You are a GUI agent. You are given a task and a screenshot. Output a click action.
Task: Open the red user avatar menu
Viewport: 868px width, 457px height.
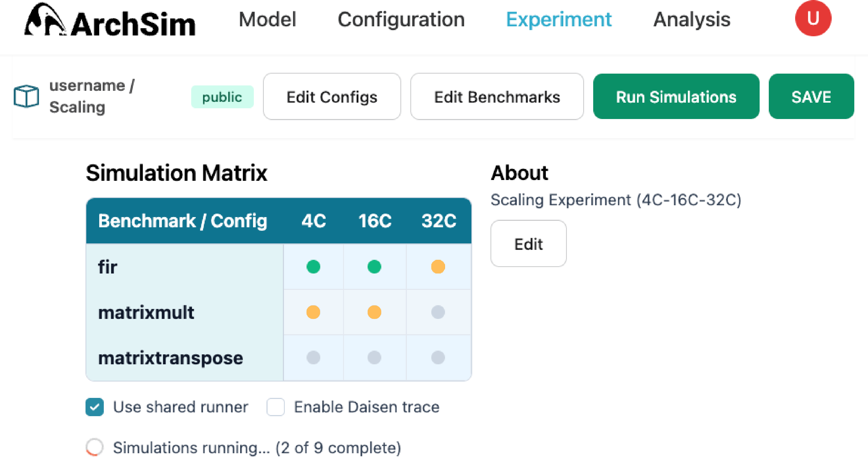pyautogui.click(x=813, y=18)
